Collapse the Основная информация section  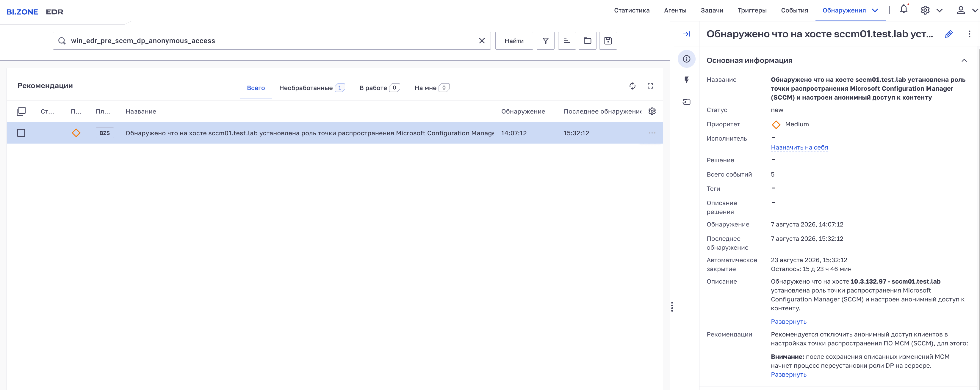pos(964,60)
